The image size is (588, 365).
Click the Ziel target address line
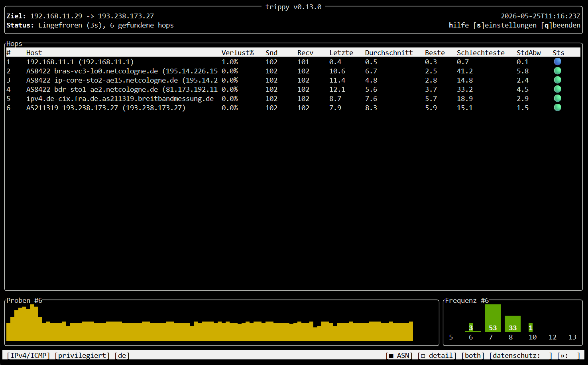[80, 16]
